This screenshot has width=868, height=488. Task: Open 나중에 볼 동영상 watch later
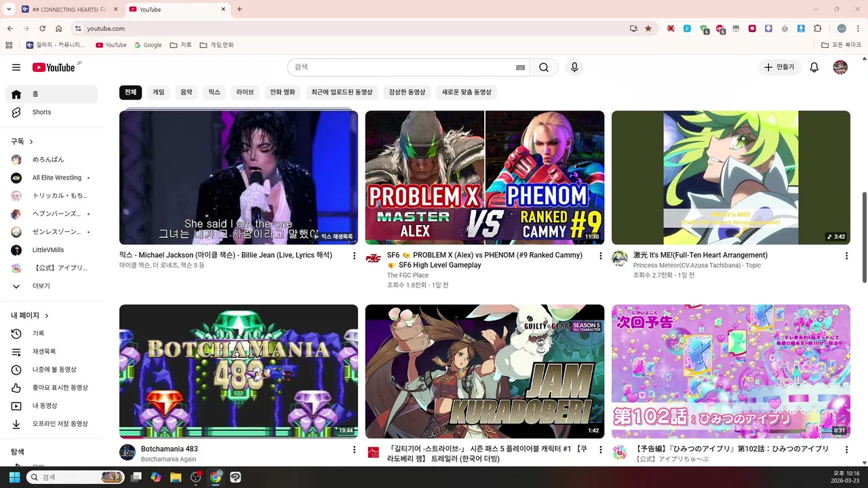[x=52, y=369]
